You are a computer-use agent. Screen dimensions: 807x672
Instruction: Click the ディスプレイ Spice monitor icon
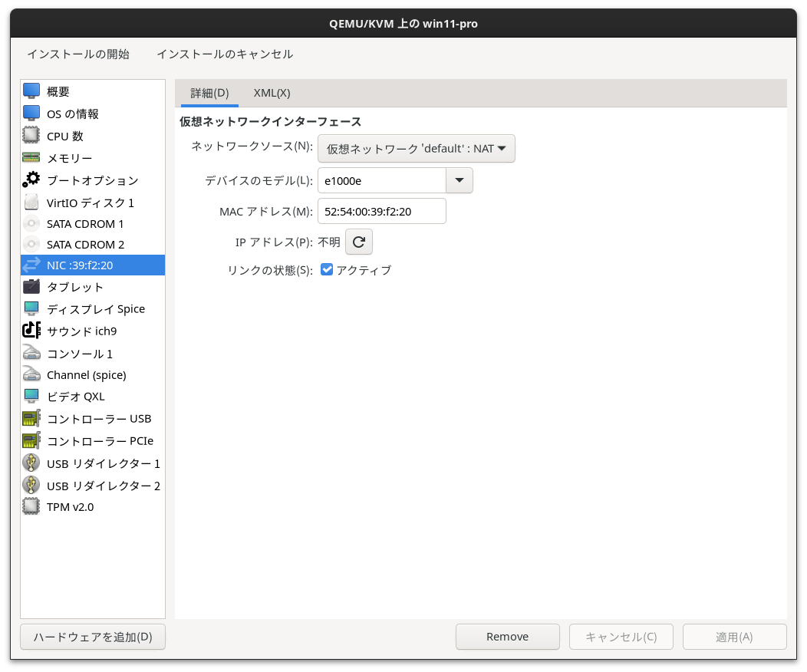[x=31, y=308]
